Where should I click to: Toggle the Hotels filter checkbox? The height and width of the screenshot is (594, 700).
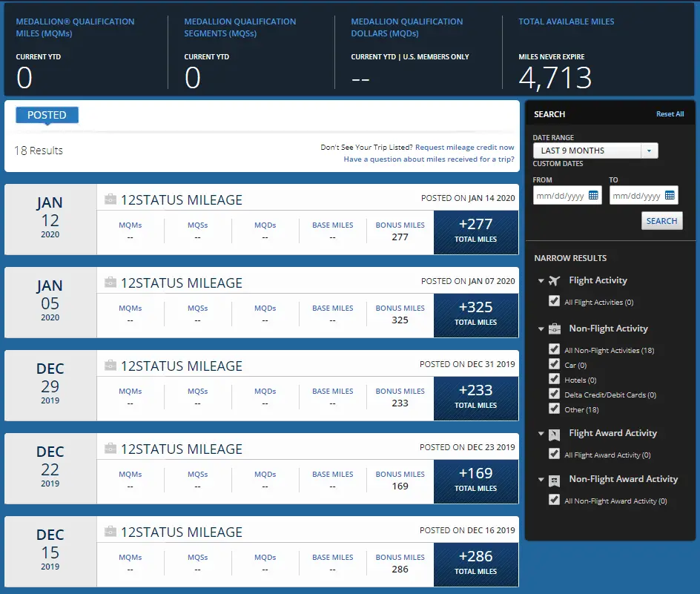coord(554,379)
